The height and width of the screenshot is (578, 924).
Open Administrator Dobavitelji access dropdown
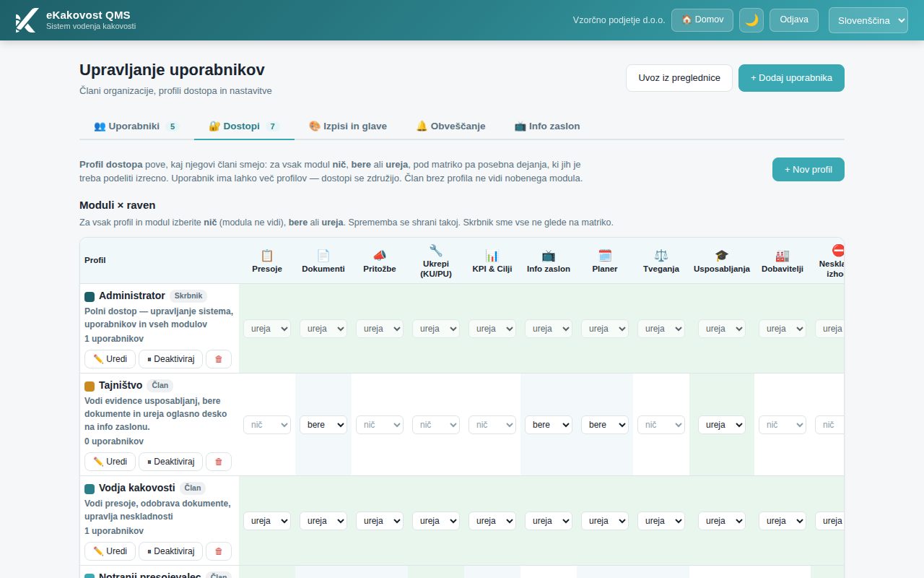[783, 329]
